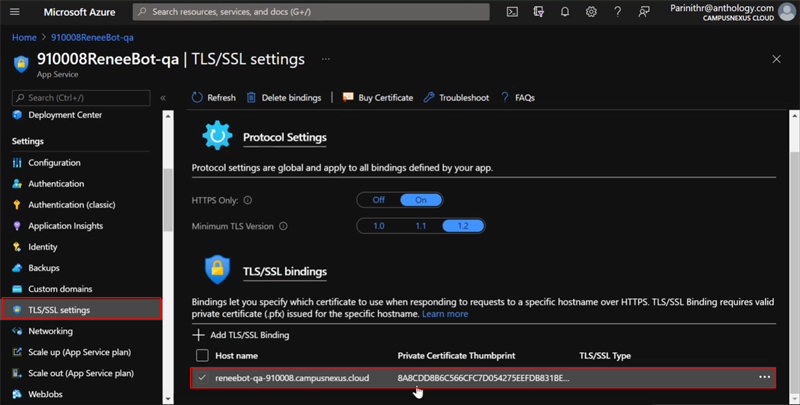Focus the sidebar Search (Ctrl+/) field
This screenshot has width=800, height=405.
81,98
